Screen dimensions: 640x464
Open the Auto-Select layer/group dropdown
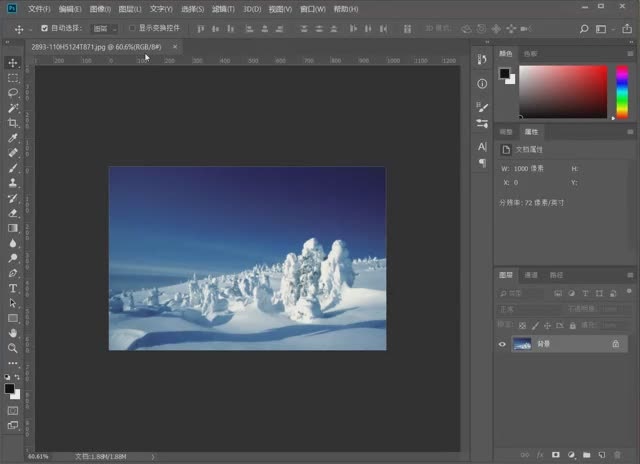pyautogui.click(x=104, y=29)
